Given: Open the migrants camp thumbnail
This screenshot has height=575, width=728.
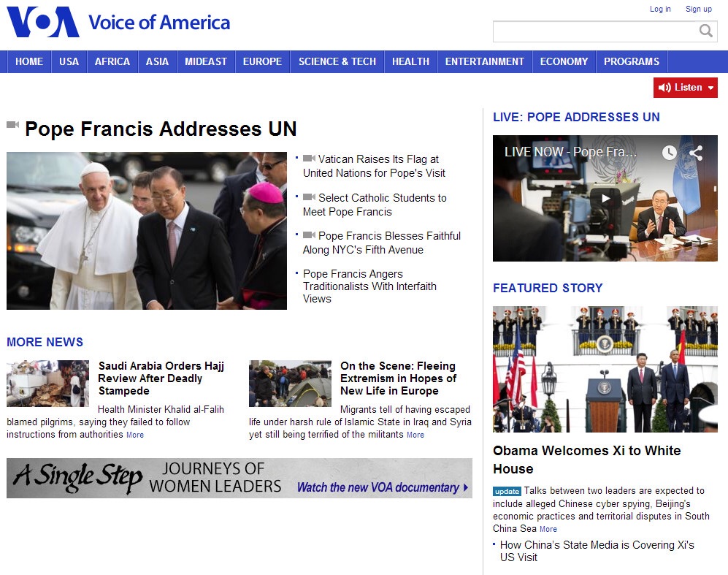Looking at the screenshot, I should (290, 384).
